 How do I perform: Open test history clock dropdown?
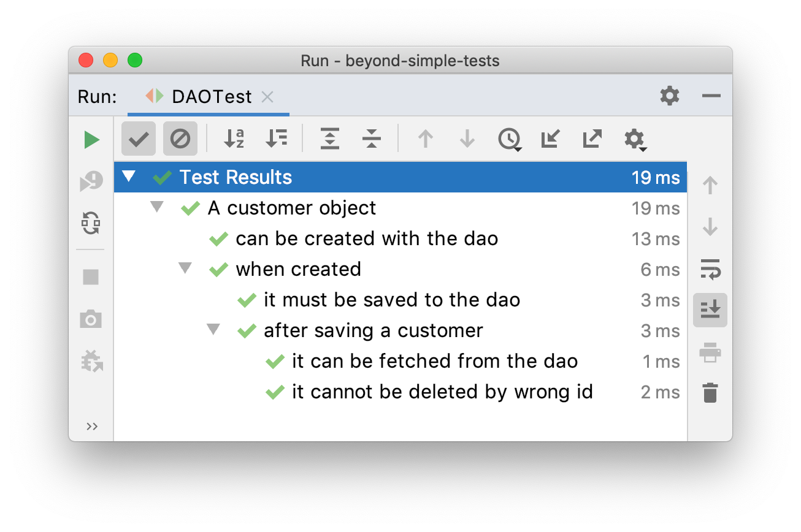[509, 140]
